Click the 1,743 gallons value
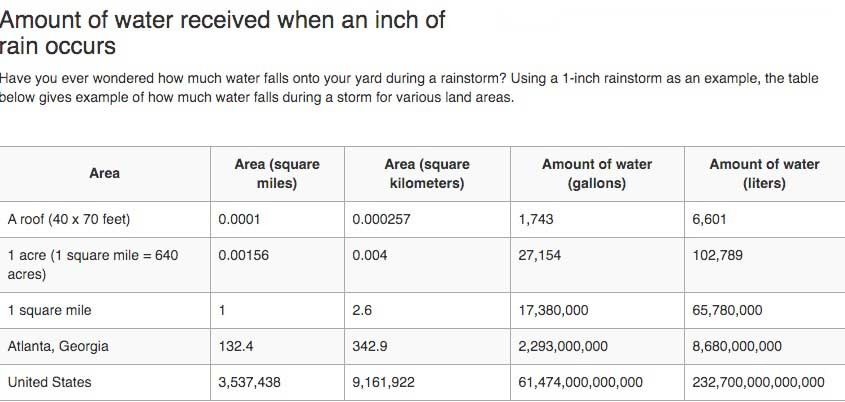The image size is (845, 402). point(536,219)
